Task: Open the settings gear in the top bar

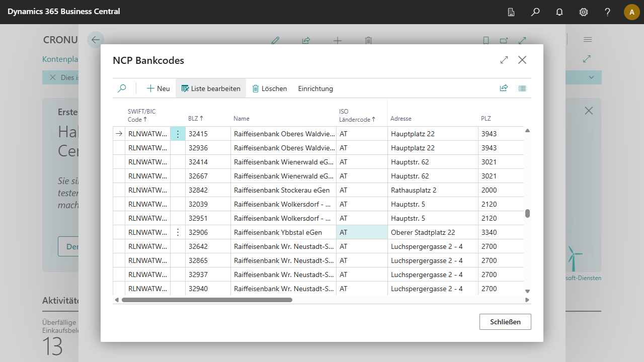Action: (584, 12)
